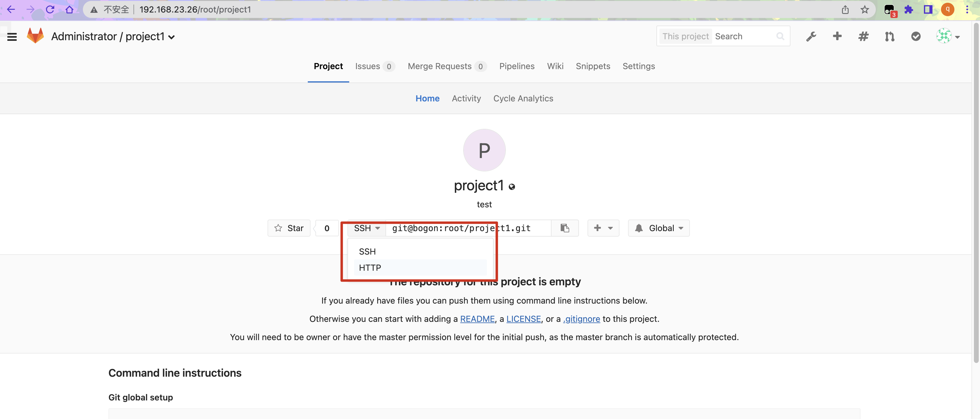The width and height of the screenshot is (980, 419).
Task: Open the wrench/admin settings icon
Action: (811, 36)
